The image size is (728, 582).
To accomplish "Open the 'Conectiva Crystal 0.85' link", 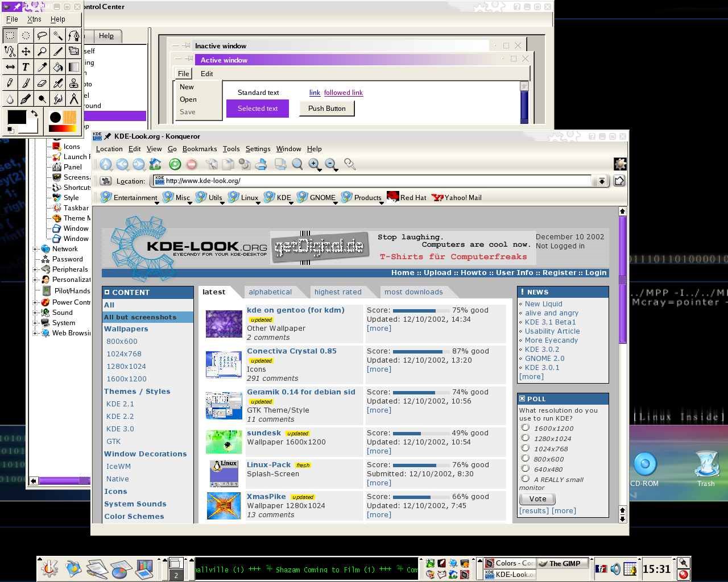I will [x=292, y=351].
